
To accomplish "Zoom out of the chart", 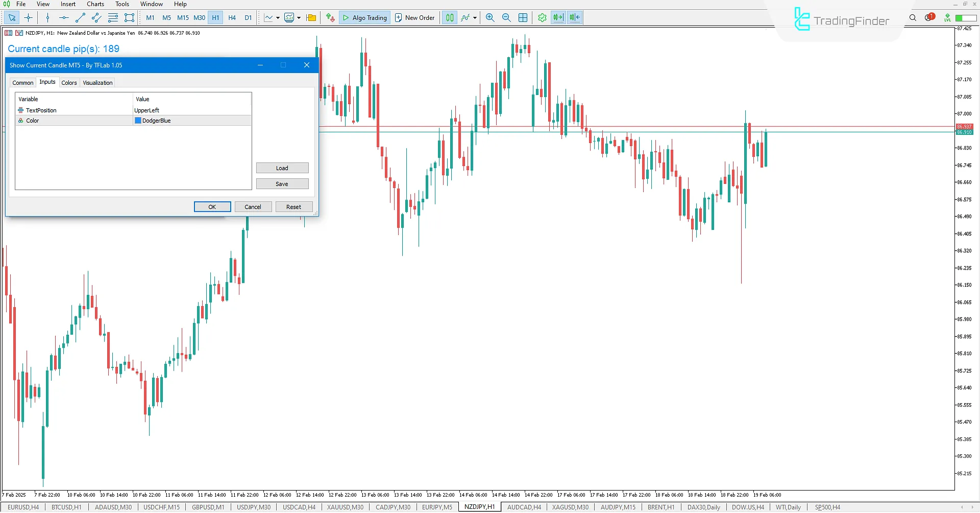I will [506, 17].
